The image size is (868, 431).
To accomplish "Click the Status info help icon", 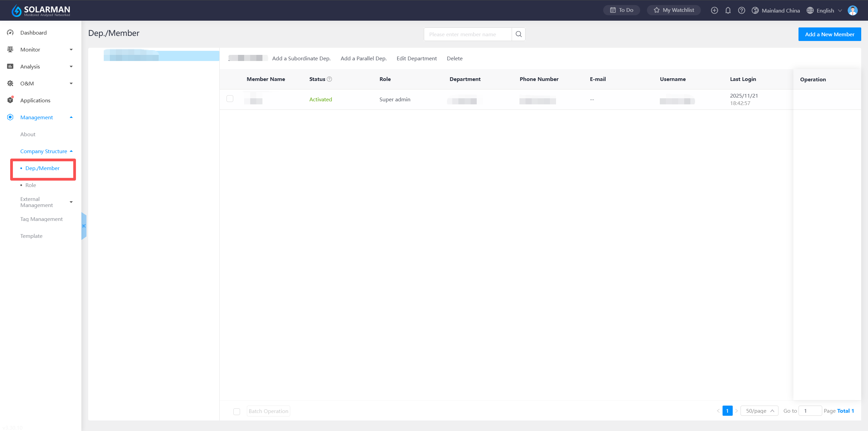I will 329,79.
